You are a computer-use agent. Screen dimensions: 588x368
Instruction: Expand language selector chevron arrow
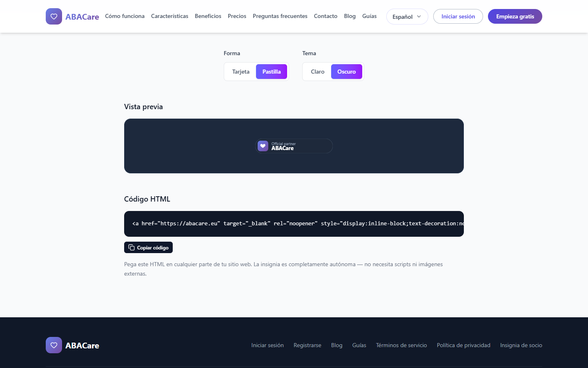(x=419, y=17)
